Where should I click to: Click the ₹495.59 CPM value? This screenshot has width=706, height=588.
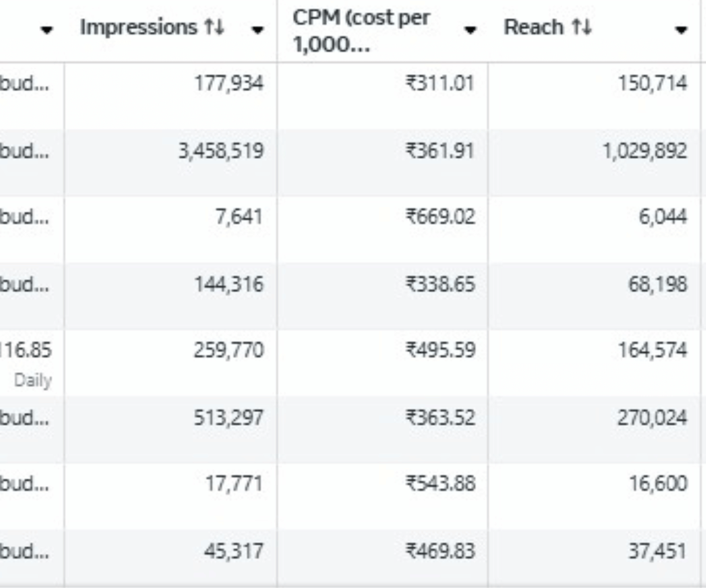tap(439, 351)
